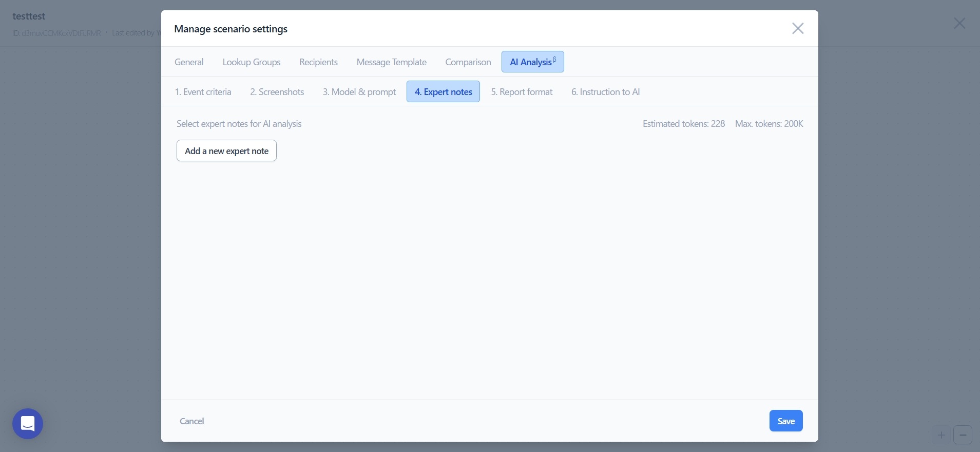
Task: Switch to the General tab
Action: pos(189,62)
